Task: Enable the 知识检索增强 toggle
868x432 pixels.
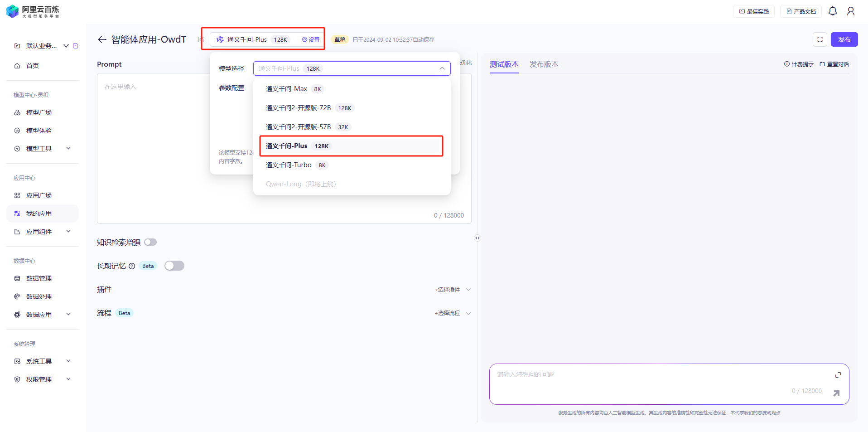Action: pos(150,243)
